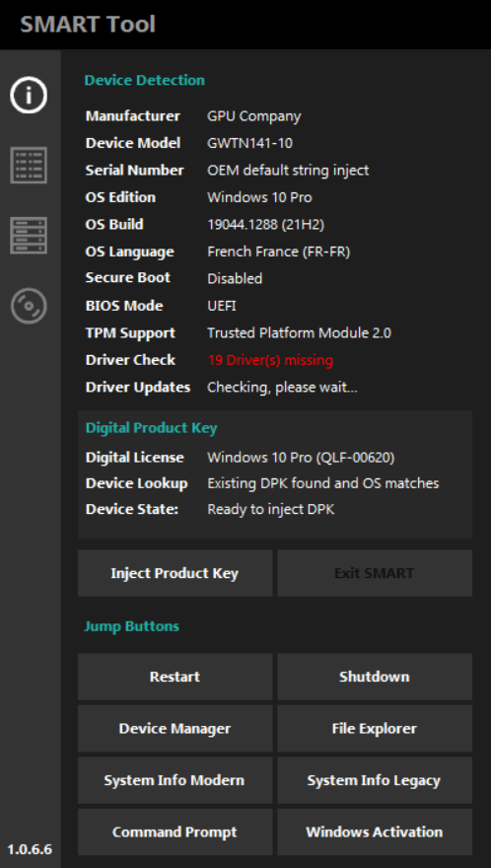491x868 pixels.
Task: Open System Info Modern
Action: point(175,780)
